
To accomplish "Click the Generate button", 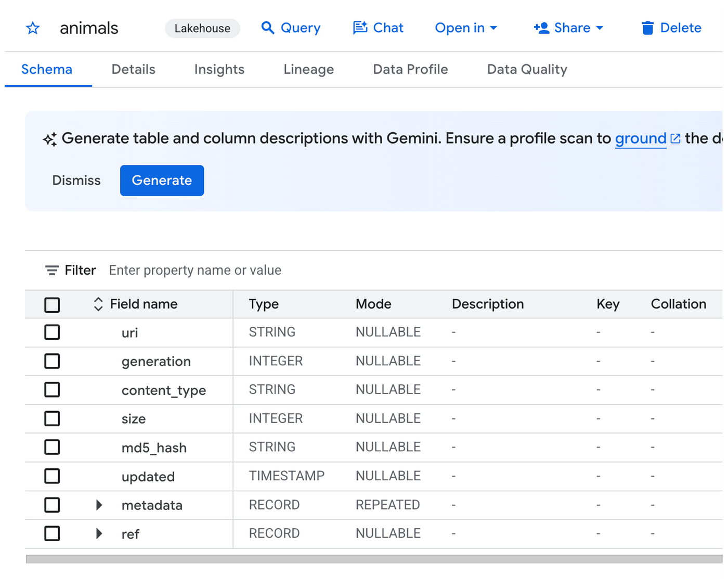I will tap(162, 181).
